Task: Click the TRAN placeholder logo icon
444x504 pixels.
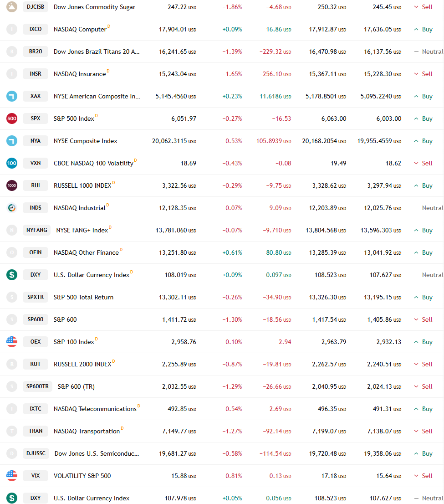Action: pos(12,431)
